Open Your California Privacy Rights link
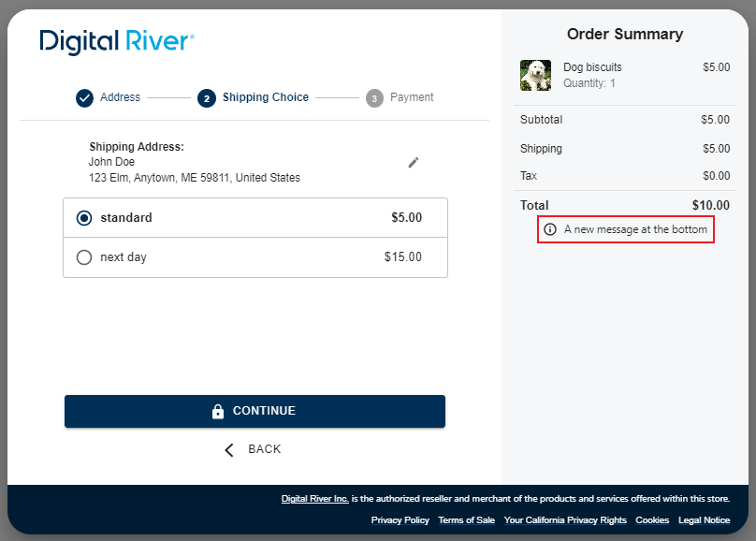 (565, 520)
